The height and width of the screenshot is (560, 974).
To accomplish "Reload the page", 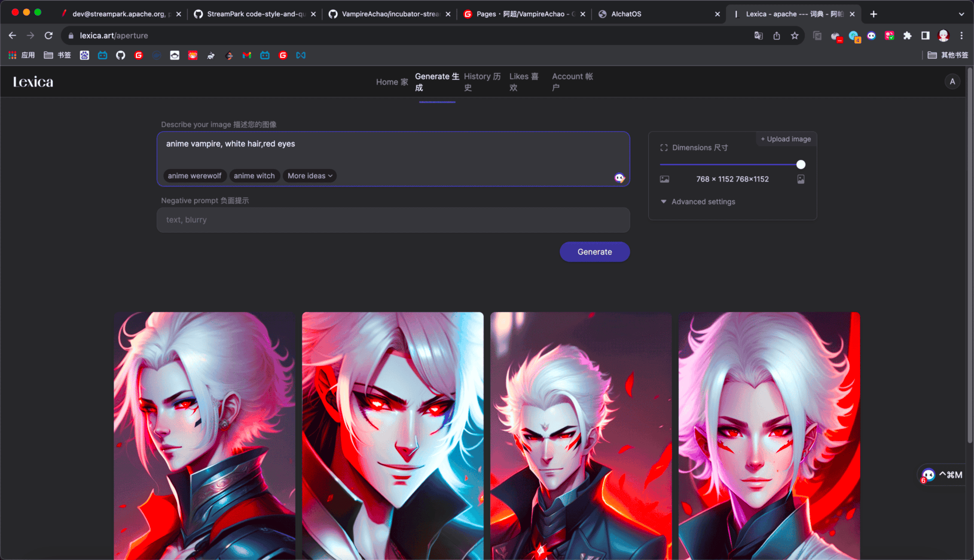I will (49, 36).
